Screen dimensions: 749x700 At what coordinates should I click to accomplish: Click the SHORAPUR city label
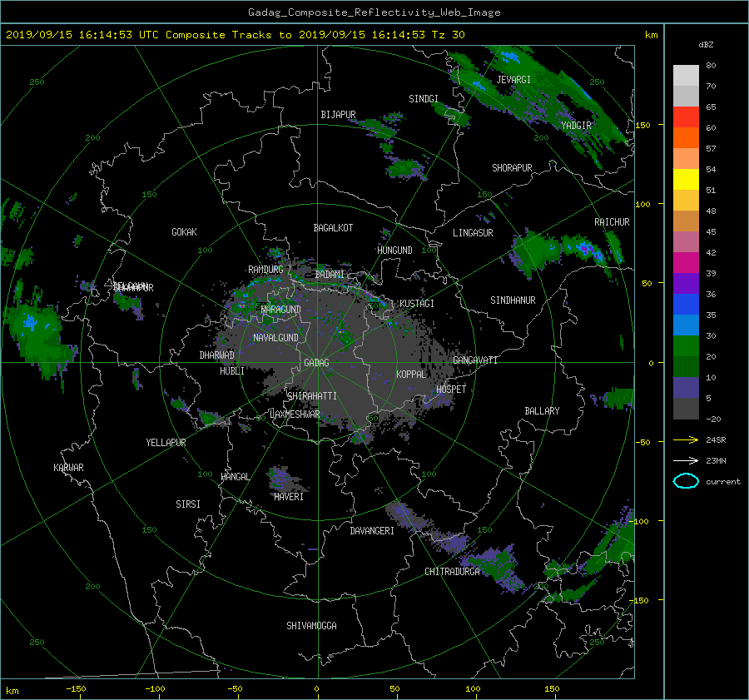pyautogui.click(x=512, y=168)
